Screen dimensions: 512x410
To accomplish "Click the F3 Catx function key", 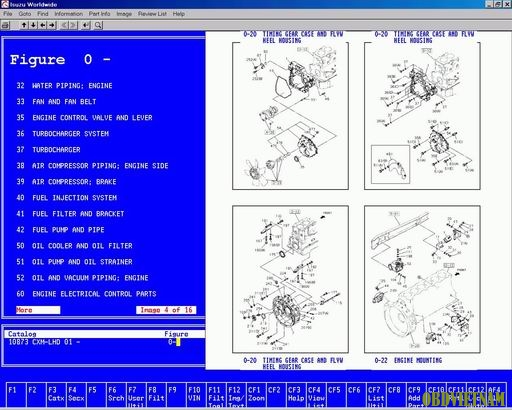I will click(x=56, y=395).
